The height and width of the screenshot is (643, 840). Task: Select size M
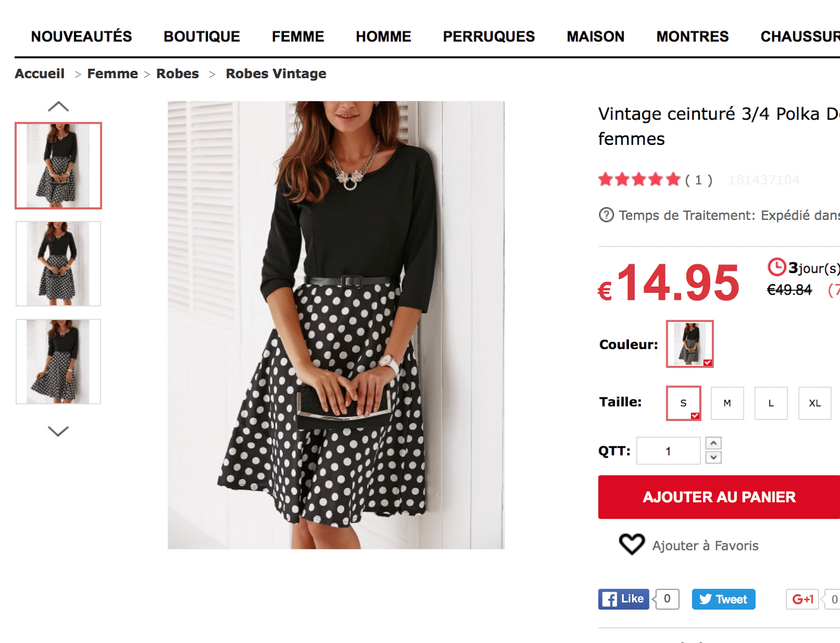pos(727,403)
